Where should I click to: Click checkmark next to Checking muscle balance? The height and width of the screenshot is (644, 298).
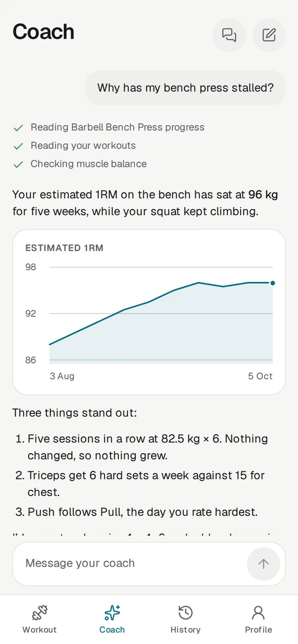[x=18, y=165]
